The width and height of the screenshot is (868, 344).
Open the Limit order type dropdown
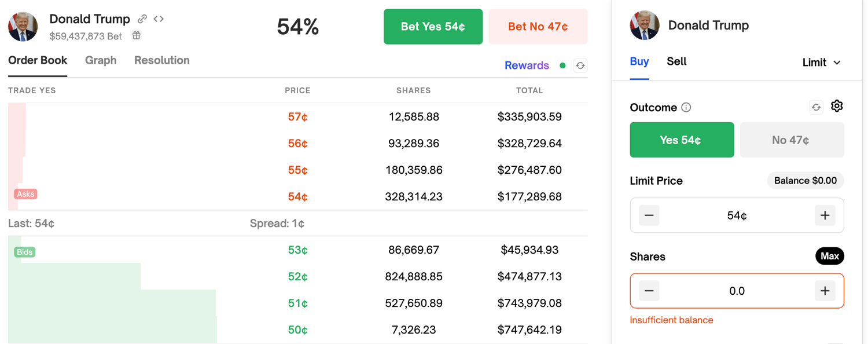822,62
